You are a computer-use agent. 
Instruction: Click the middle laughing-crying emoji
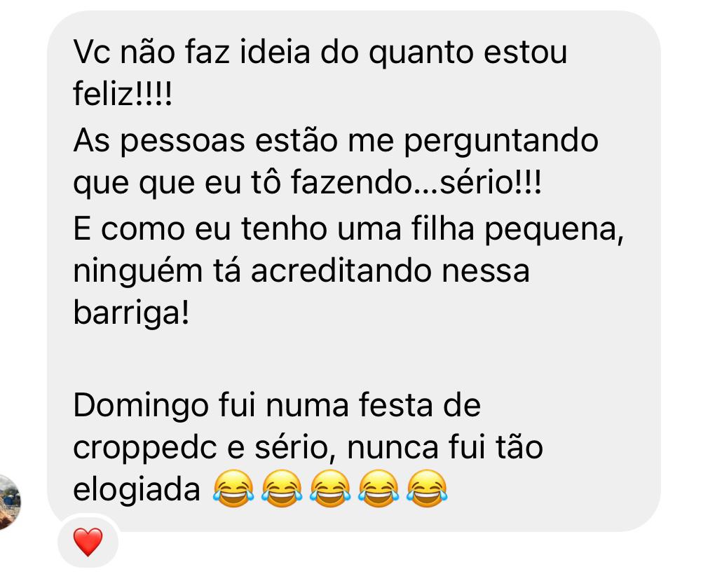point(330,488)
